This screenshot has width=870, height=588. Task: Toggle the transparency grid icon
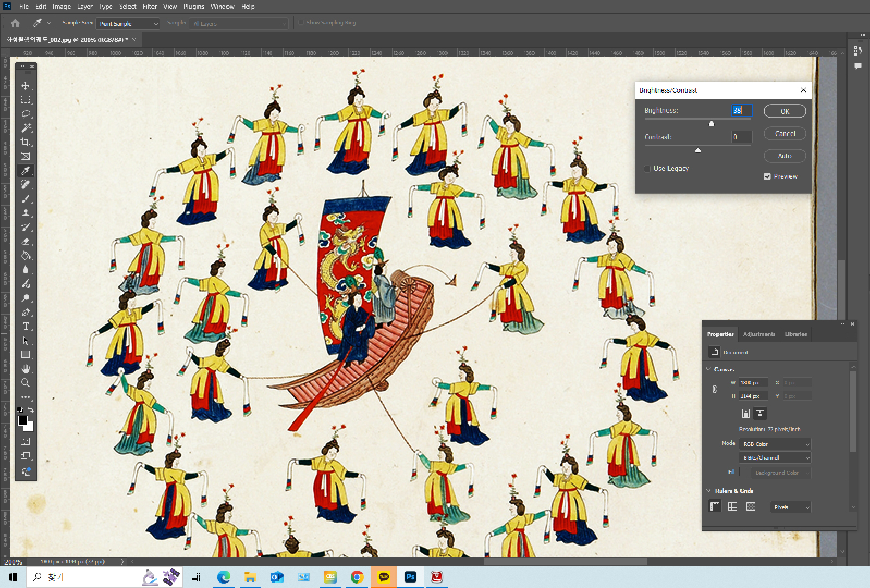click(x=751, y=506)
